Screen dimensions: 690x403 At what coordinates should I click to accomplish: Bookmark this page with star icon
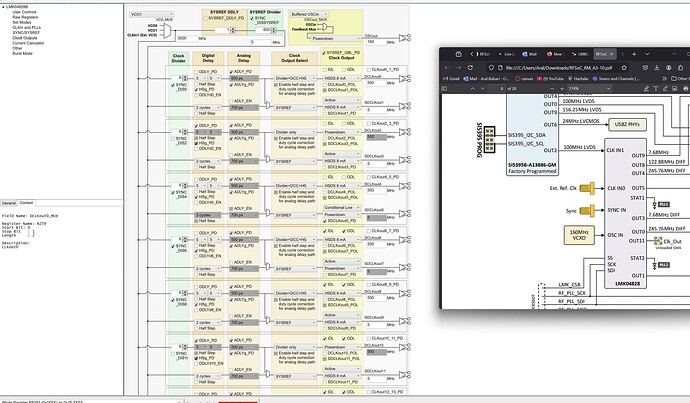point(624,68)
